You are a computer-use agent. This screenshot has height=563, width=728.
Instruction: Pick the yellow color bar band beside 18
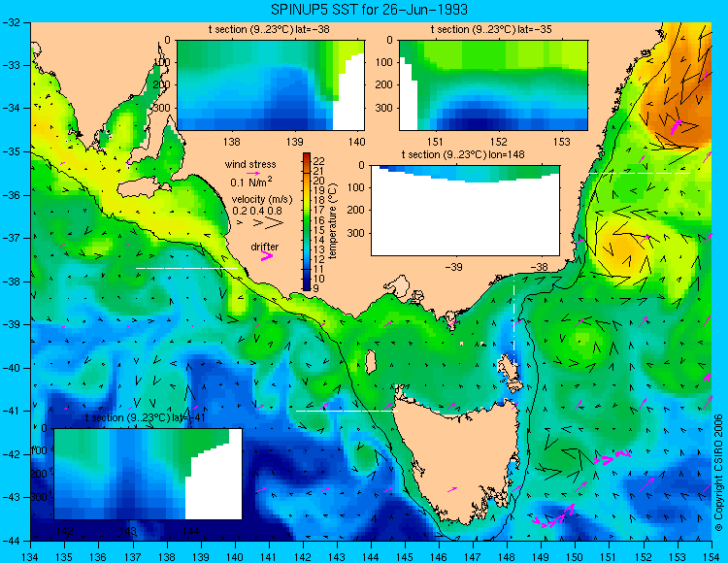point(307,201)
